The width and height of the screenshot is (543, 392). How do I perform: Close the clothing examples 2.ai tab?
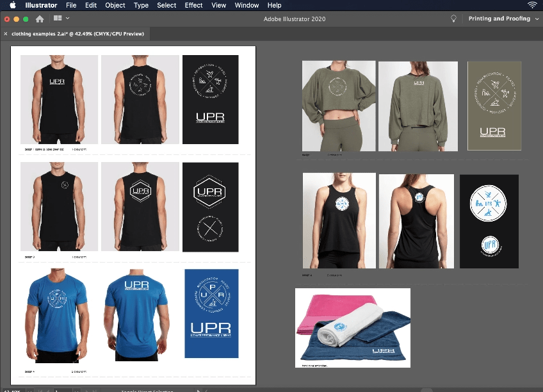pyautogui.click(x=6, y=33)
